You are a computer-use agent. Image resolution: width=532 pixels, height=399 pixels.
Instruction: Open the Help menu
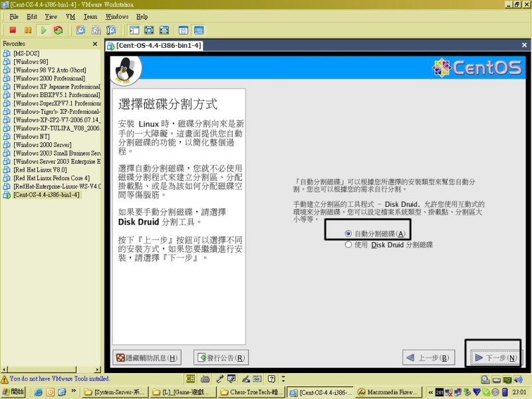point(142,17)
